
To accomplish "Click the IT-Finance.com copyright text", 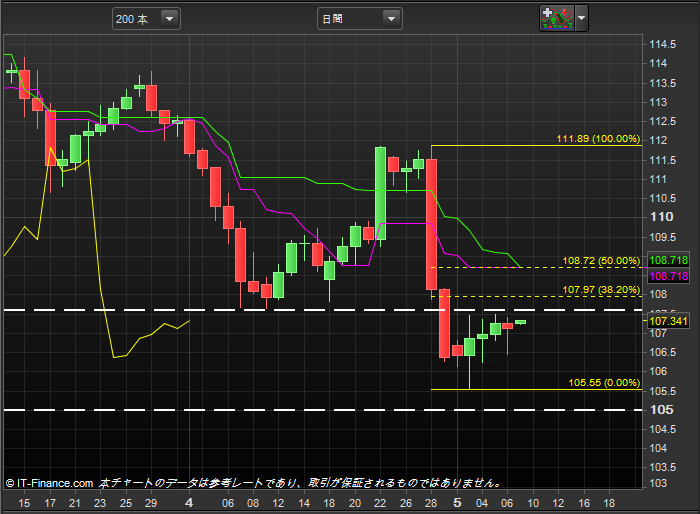I will [49, 483].
